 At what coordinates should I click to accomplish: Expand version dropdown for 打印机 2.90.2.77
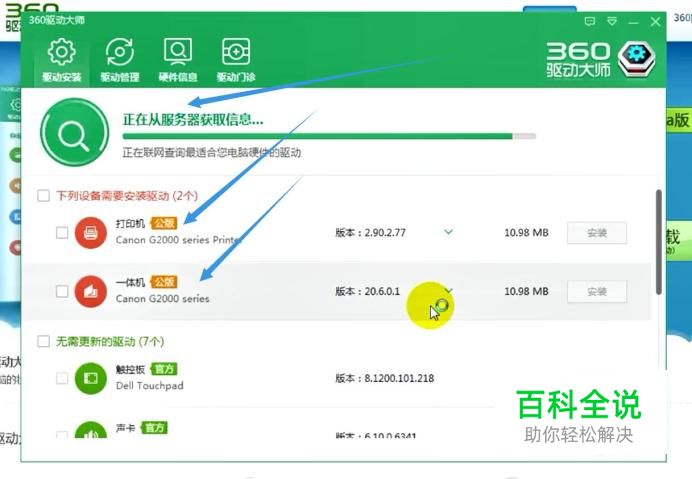click(x=448, y=232)
